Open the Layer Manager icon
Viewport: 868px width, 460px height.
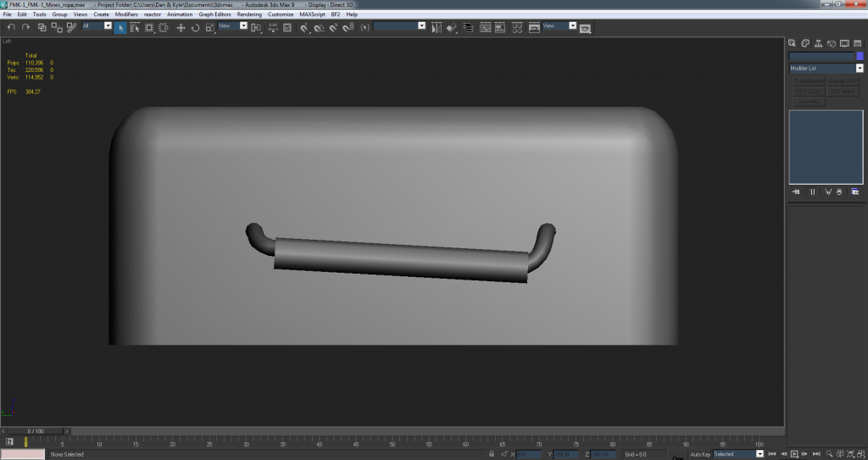pos(469,27)
